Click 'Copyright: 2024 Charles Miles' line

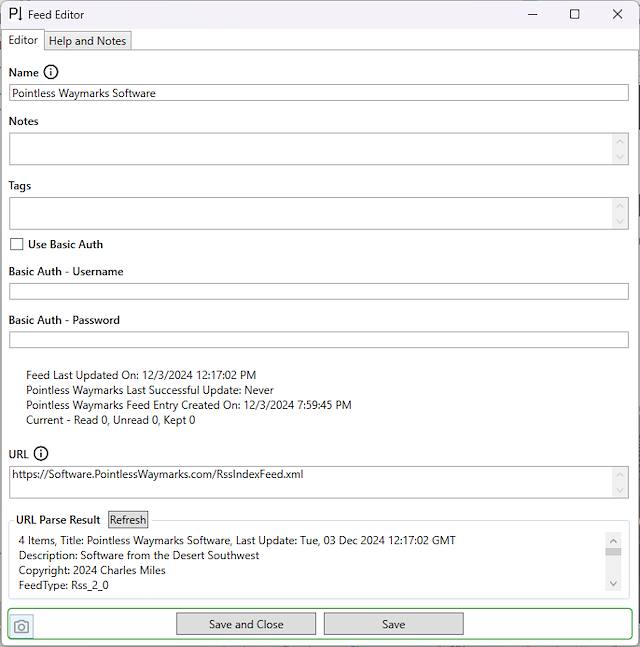coord(92,570)
